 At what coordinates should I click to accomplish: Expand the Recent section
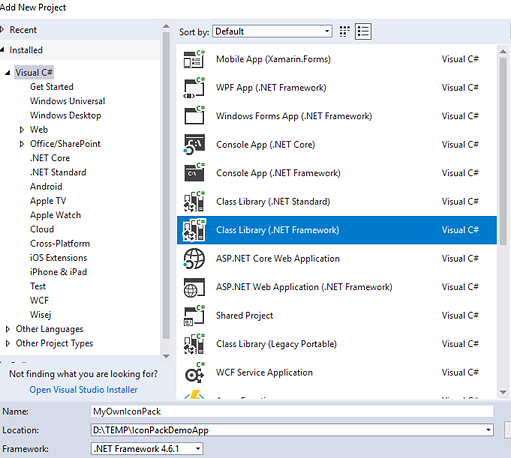coord(2,30)
